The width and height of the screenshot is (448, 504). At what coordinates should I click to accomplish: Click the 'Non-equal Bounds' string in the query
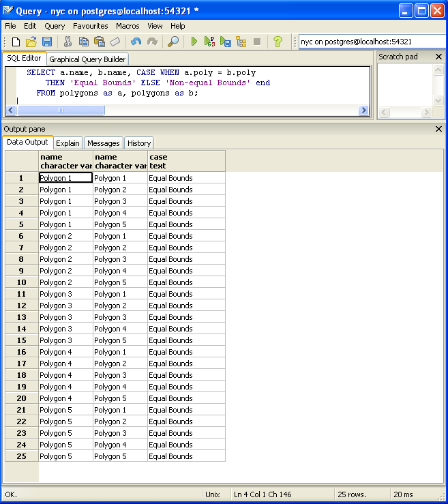coord(208,83)
